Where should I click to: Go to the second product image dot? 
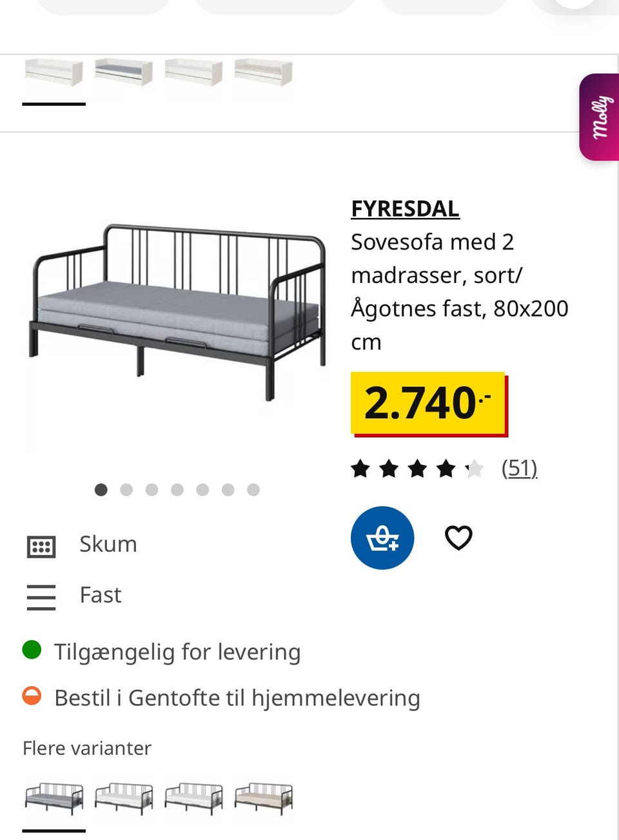tap(126, 490)
